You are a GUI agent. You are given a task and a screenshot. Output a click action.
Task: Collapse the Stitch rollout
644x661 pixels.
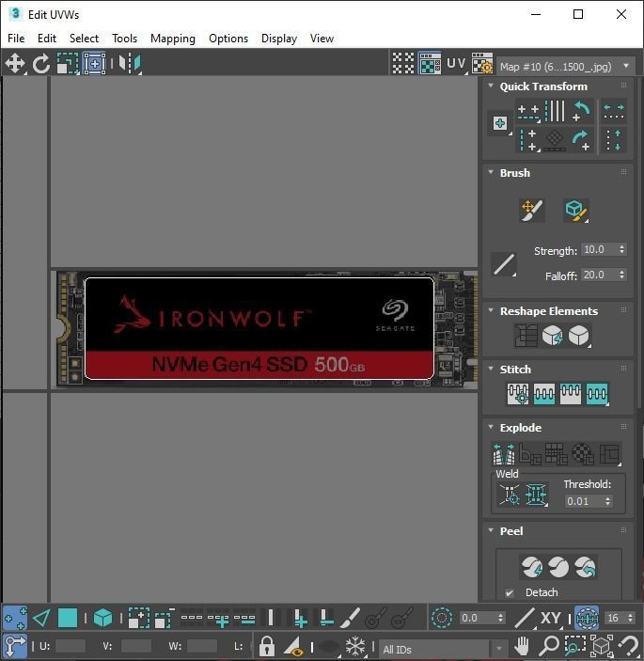pos(491,369)
